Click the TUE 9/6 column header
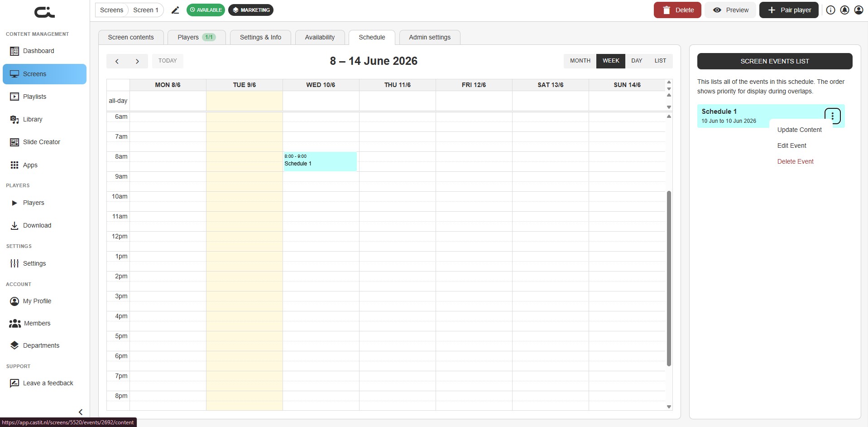Screen dimensions: 868x427 click(245, 85)
